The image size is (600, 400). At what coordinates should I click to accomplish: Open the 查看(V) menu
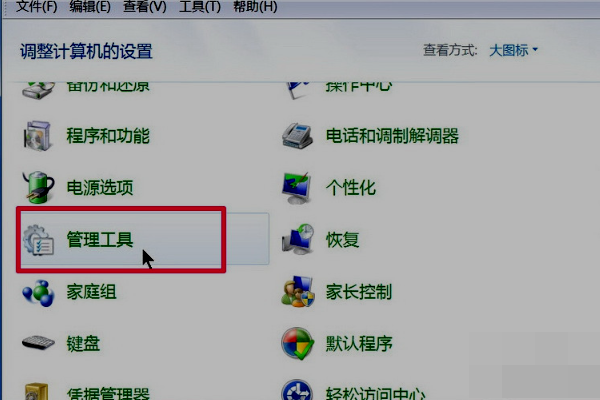(x=145, y=7)
